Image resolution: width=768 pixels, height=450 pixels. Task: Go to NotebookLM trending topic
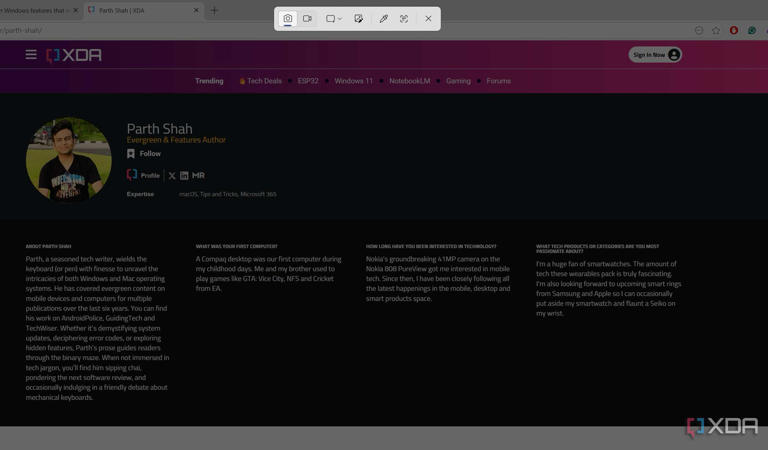(409, 81)
